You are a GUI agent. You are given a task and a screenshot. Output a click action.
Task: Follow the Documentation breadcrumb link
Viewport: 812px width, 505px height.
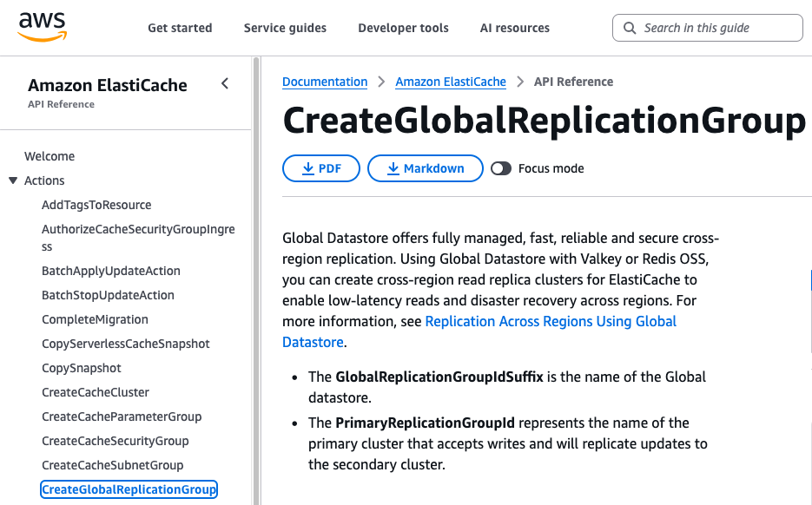point(325,82)
